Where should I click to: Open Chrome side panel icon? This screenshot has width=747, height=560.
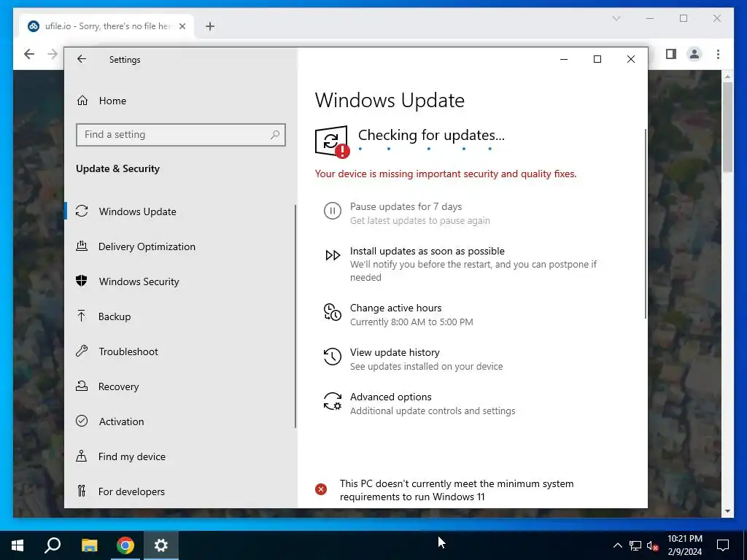671,54
